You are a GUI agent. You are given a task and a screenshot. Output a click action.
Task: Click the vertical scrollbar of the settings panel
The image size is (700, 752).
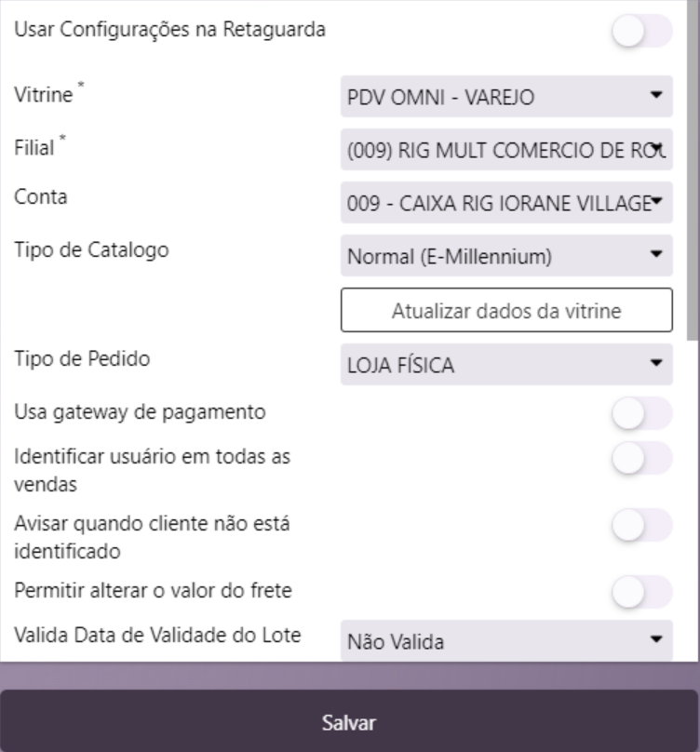(x=692, y=186)
